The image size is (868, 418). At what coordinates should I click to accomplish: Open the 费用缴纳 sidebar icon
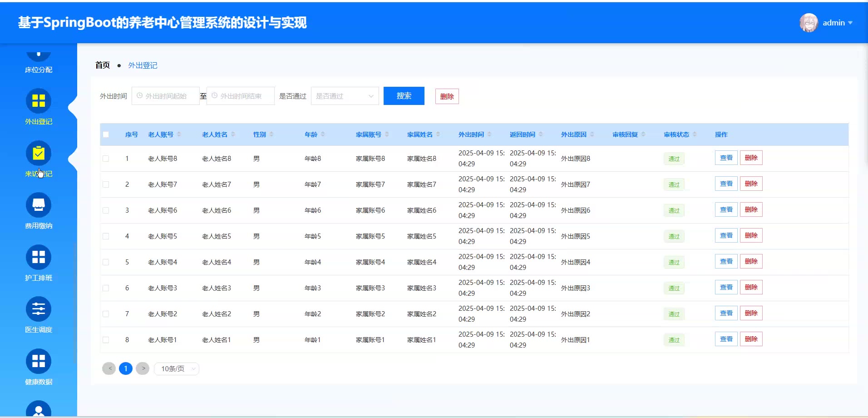[39, 205]
